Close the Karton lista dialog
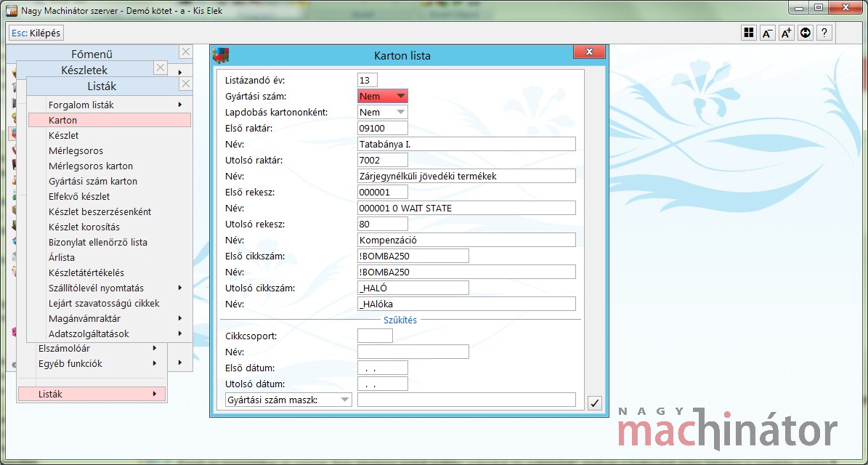Screen dimensions: 868x465 tap(589, 52)
